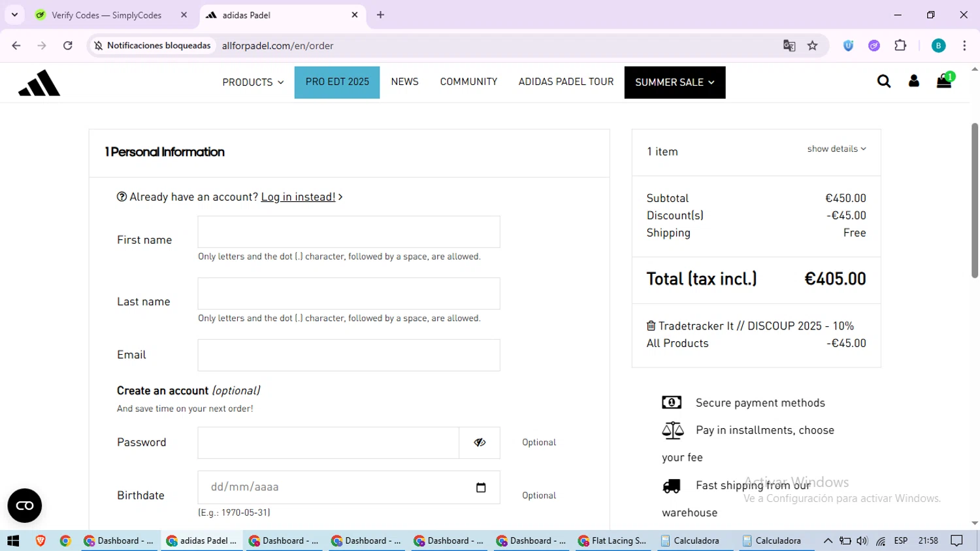980x551 pixels.
Task: Open the Bitwarden shield extension icon
Action: coord(848,46)
